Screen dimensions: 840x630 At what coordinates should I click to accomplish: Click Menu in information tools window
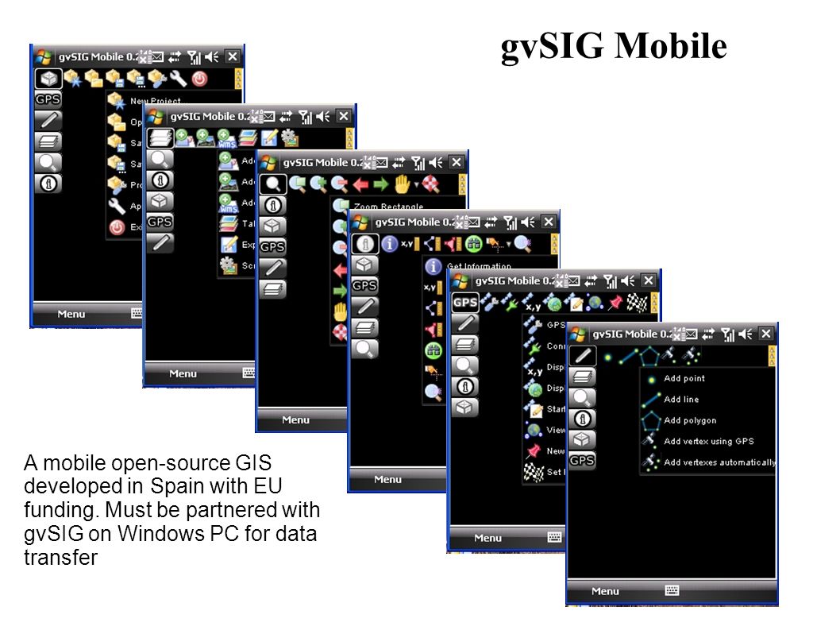pos(387,479)
